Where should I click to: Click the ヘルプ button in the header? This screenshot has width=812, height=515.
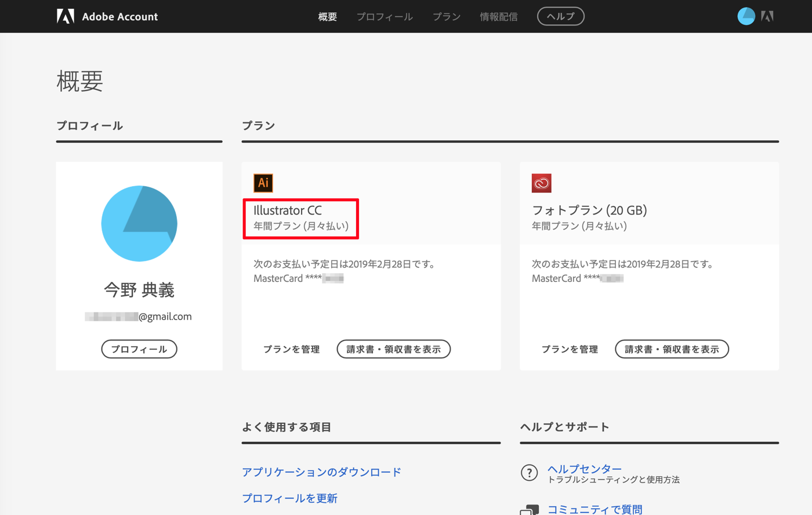tap(561, 16)
